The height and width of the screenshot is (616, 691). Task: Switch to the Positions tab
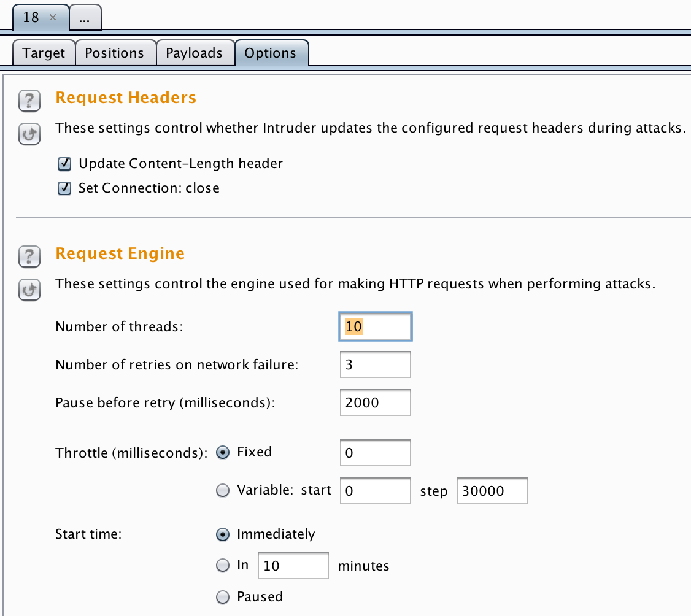[x=115, y=53]
